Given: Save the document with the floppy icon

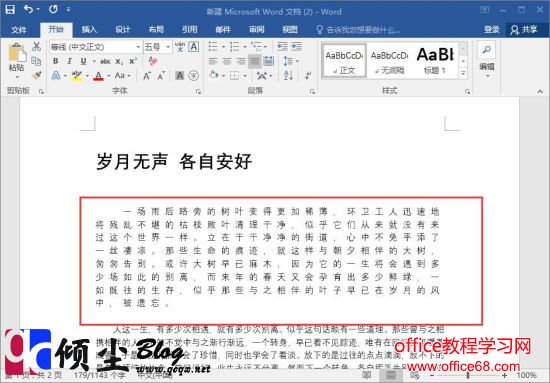Looking at the screenshot, I should (10, 9).
